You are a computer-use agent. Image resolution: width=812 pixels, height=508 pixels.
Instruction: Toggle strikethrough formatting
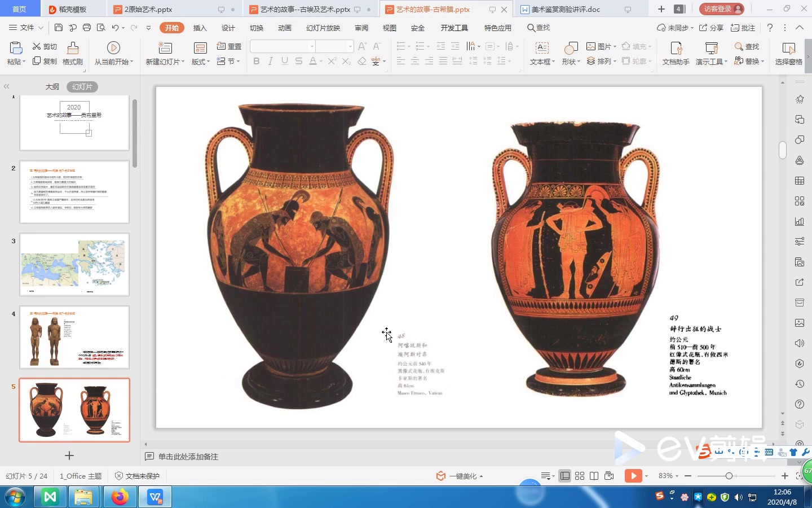(x=299, y=61)
